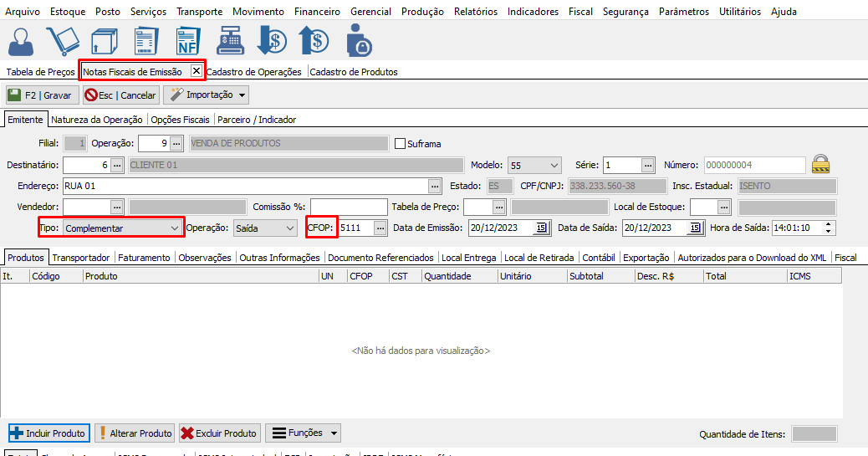Click the Incluir Produto button
The image size is (868, 456).
click(x=48, y=433)
